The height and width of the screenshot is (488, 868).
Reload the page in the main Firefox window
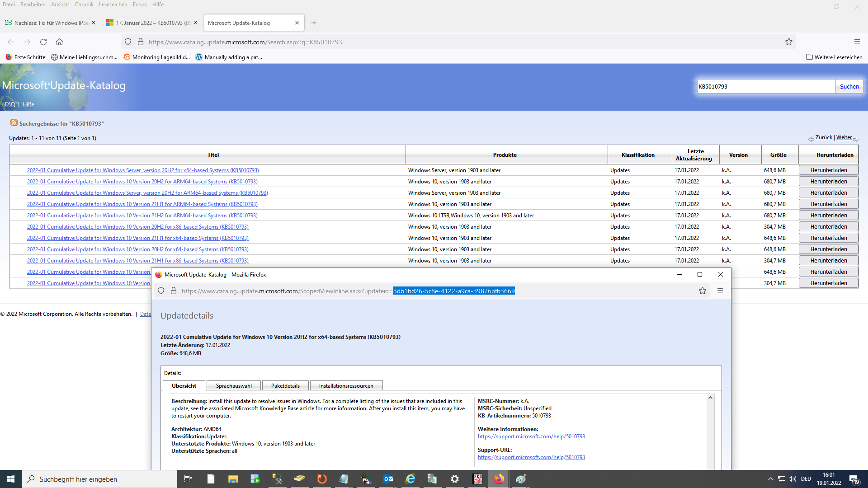click(x=43, y=42)
